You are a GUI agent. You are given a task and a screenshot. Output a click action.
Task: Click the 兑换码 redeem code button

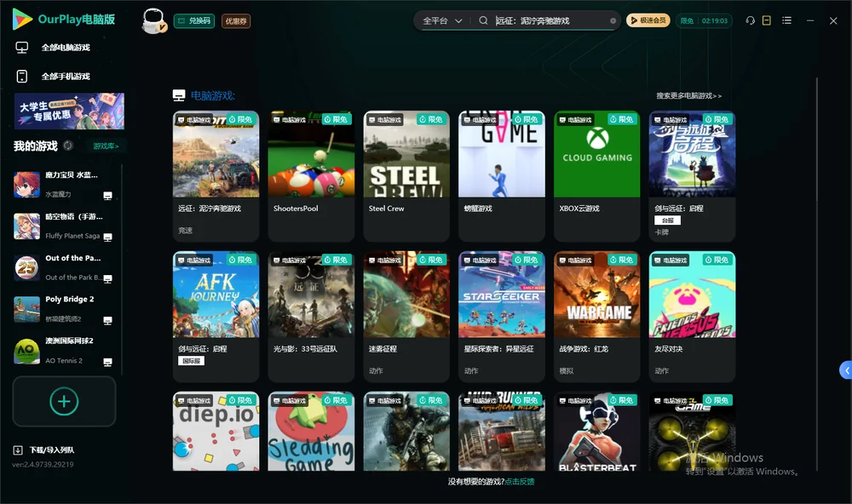pyautogui.click(x=194, y=20)
